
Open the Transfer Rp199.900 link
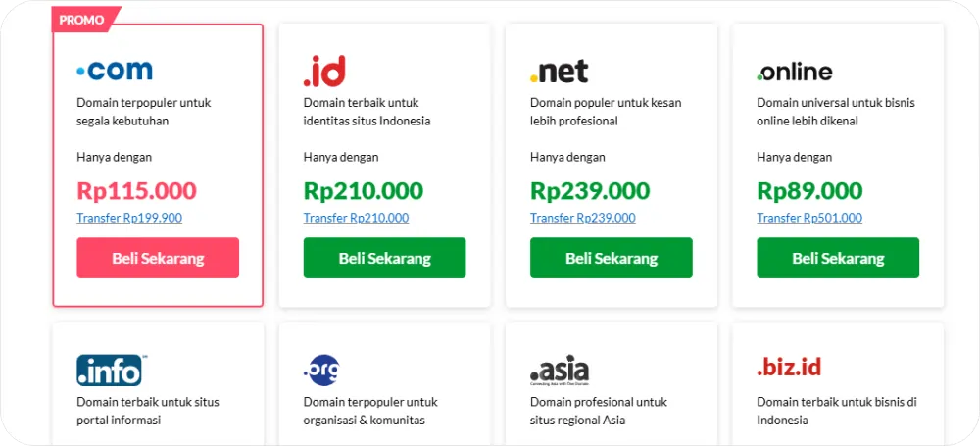[x=129, y=218]
